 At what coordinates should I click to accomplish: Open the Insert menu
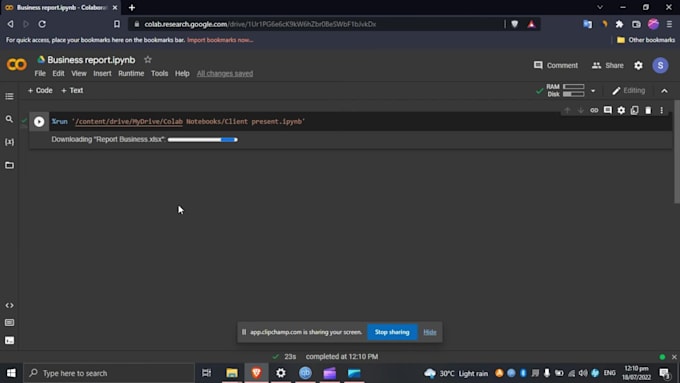click(x=102, y=73)
